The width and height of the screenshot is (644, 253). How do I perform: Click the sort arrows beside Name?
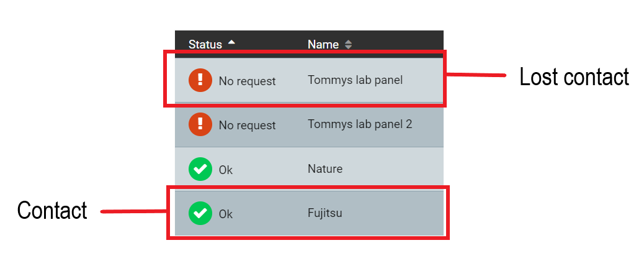tap(348, 44)
